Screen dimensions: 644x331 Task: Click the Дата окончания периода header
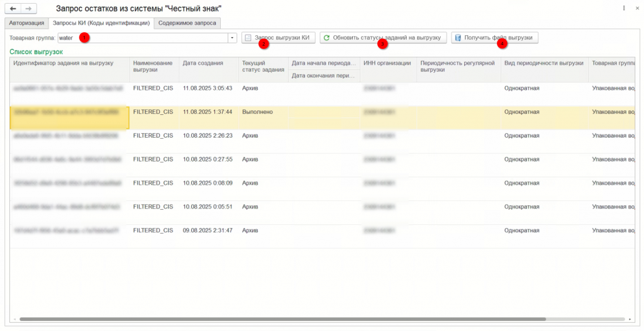tap(324, 75)
